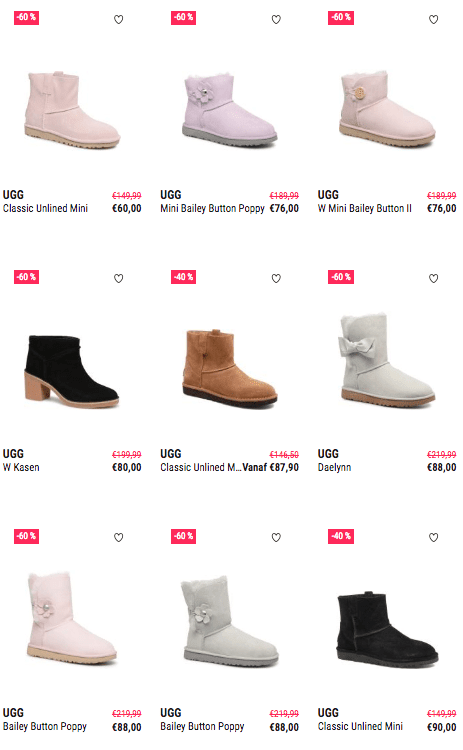Click the -40 % badge on chestnut boot
463x750 pixels.
(x=183, y=277)
